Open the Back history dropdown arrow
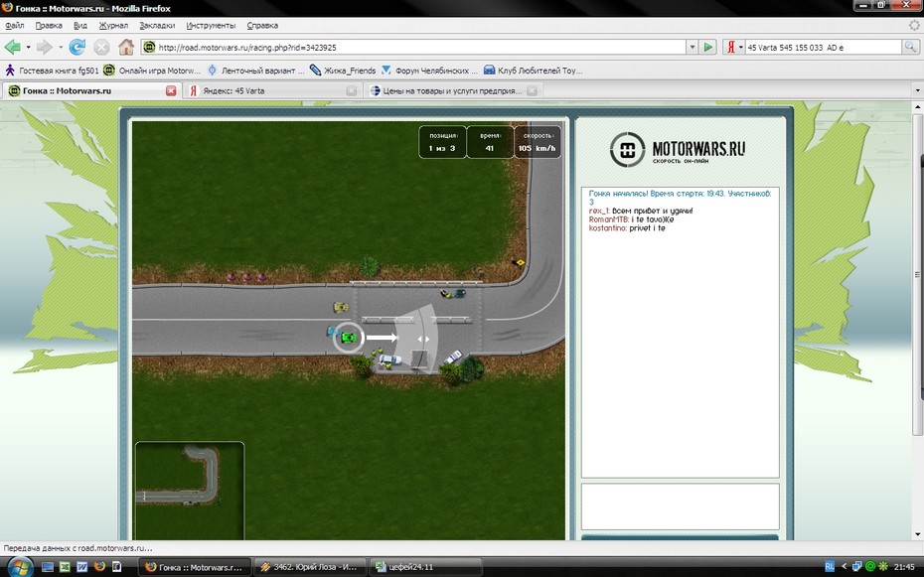Screen dimensions: 924x577 [x=28, y=47]
